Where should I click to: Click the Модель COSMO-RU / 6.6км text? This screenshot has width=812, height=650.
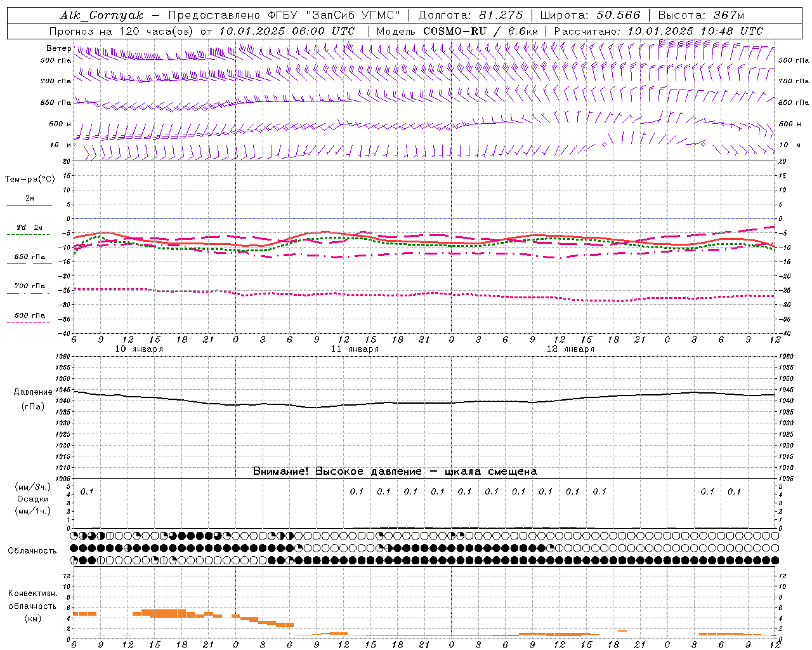click(x=457, y=31)
